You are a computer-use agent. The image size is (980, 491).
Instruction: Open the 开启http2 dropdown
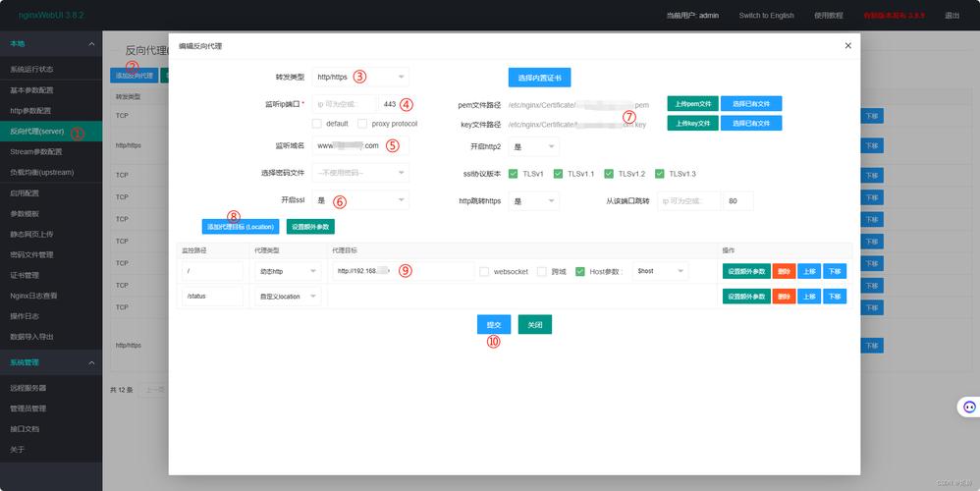[x=534, y=146]
